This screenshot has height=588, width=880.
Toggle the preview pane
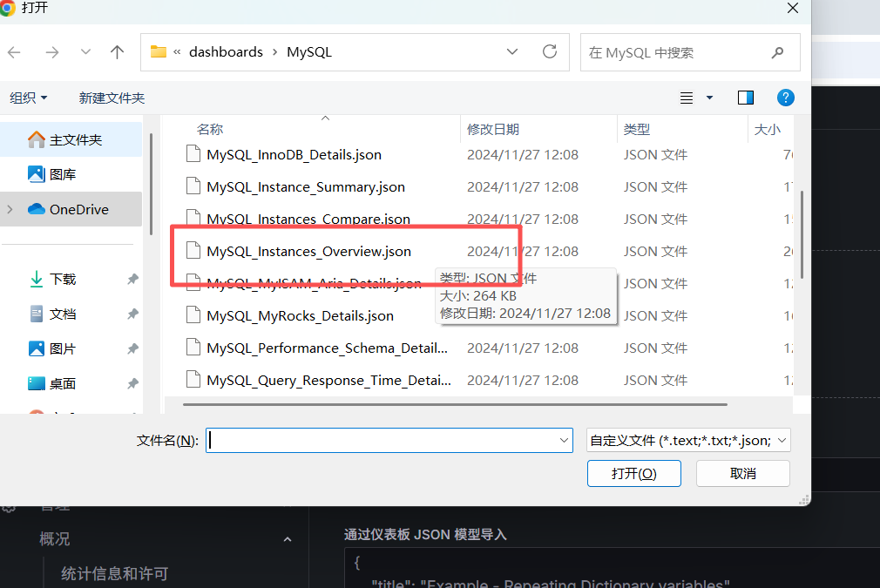pyautogui.click(x=745, y=98)
